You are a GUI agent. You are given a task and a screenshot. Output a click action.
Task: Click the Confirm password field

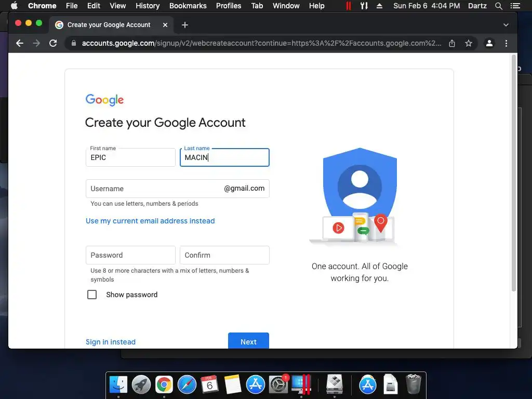(224, 255)
